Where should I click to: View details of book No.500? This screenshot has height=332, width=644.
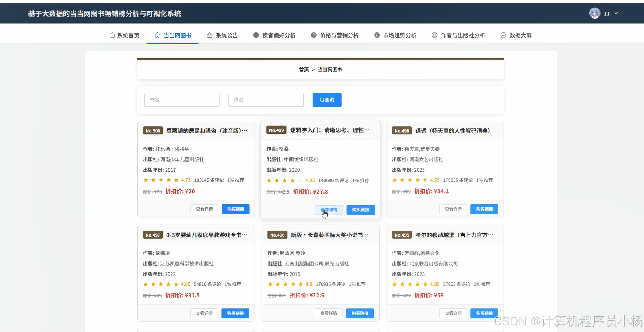coord(204,209)
